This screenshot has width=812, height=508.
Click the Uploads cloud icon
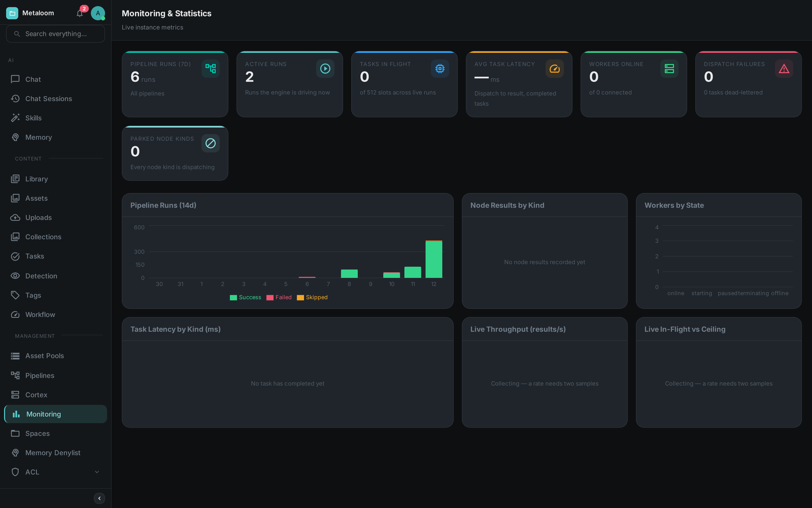[x=15, y=217]
